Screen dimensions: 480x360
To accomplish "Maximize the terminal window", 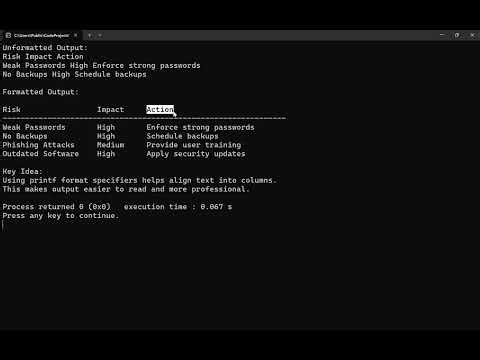I will (x=457, y=35).
